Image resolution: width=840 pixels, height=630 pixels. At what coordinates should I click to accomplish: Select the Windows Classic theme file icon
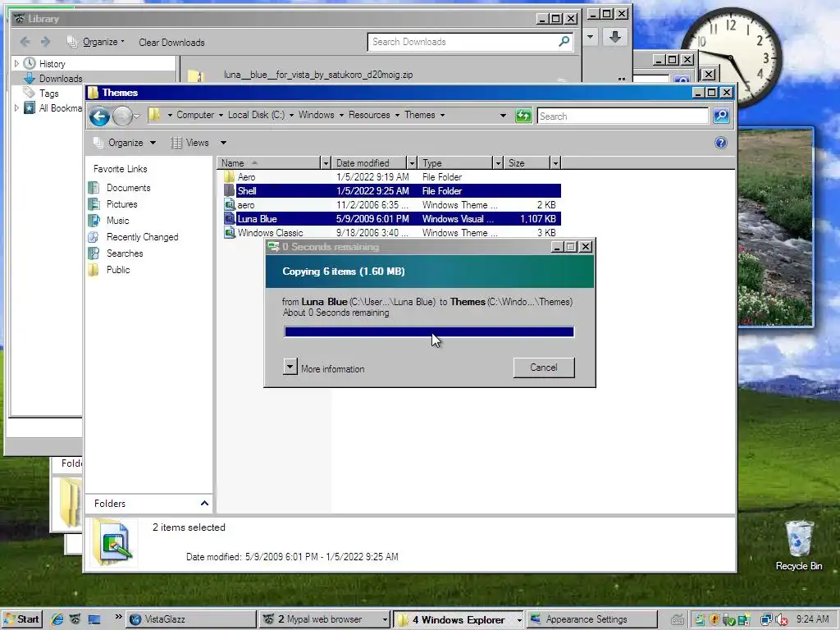coord(230,232)
